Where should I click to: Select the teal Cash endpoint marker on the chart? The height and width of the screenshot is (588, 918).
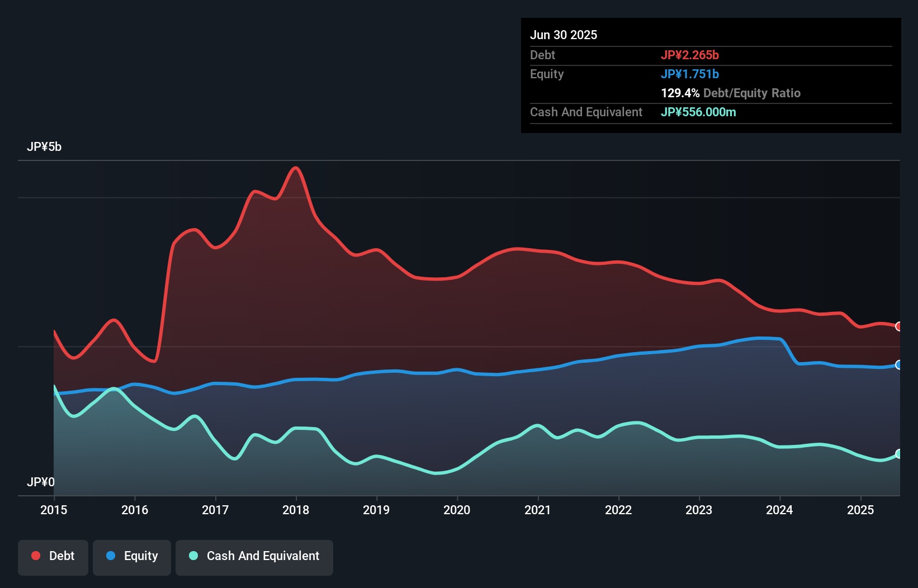(898, 454)
